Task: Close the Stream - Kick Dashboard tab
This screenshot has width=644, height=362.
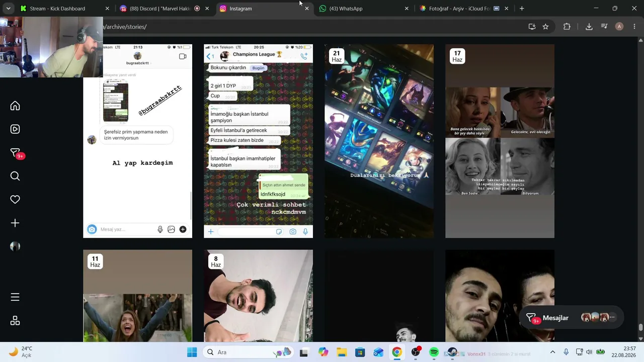Action: pos(107,9)
